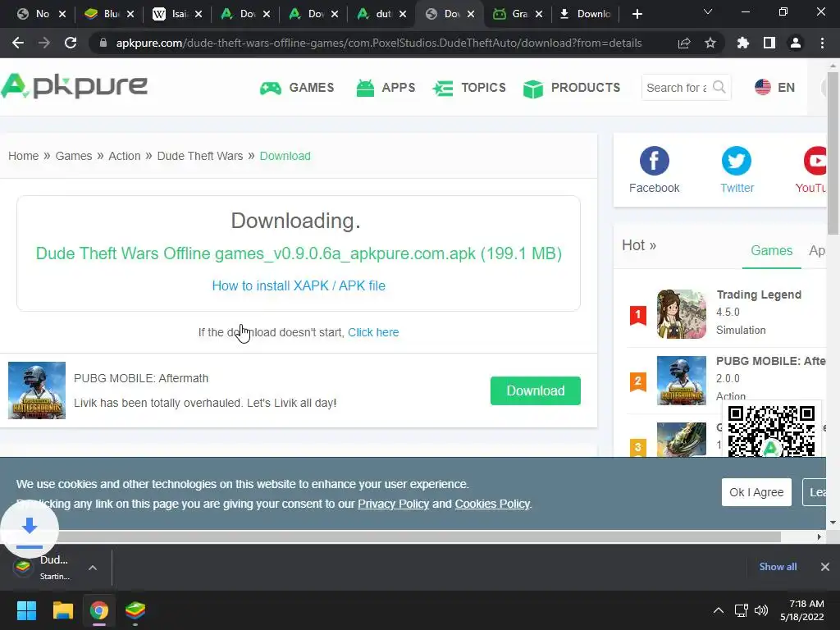
Task: Open the APPS navigation menu
Action: click(x=386, y=87)
